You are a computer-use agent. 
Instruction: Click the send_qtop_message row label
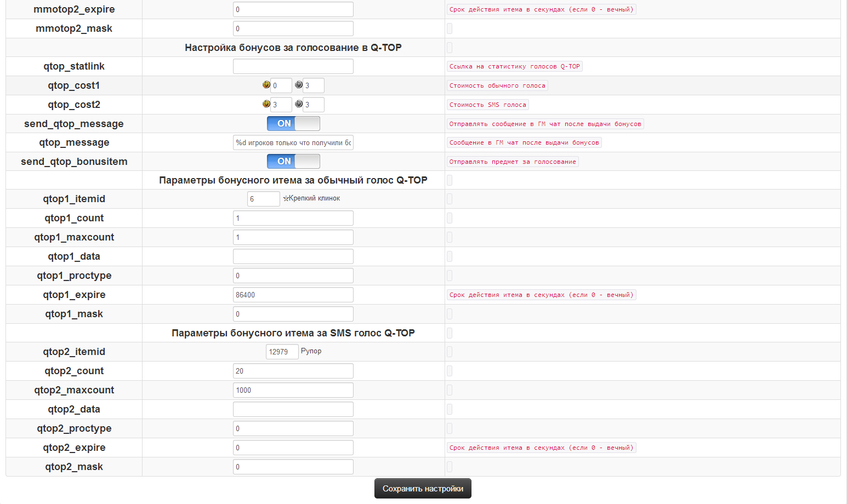[x=74, y=124]
